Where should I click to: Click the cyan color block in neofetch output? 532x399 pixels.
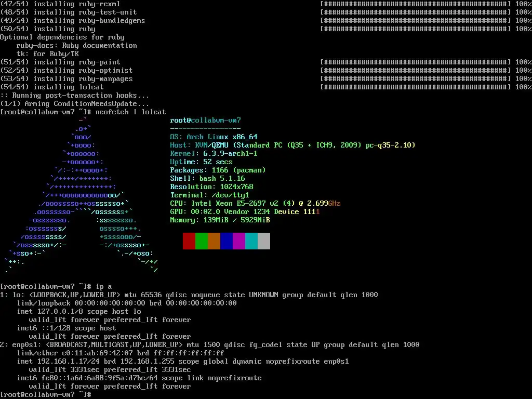pos(251,241)
